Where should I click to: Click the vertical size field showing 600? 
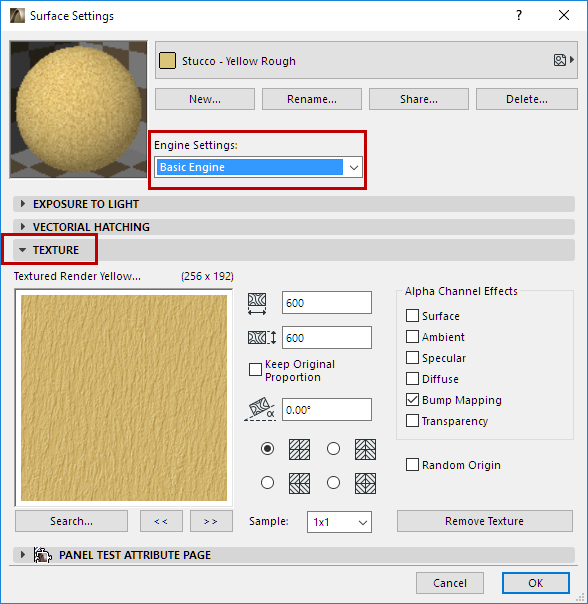pyautogui.click(x=327, y=338)
